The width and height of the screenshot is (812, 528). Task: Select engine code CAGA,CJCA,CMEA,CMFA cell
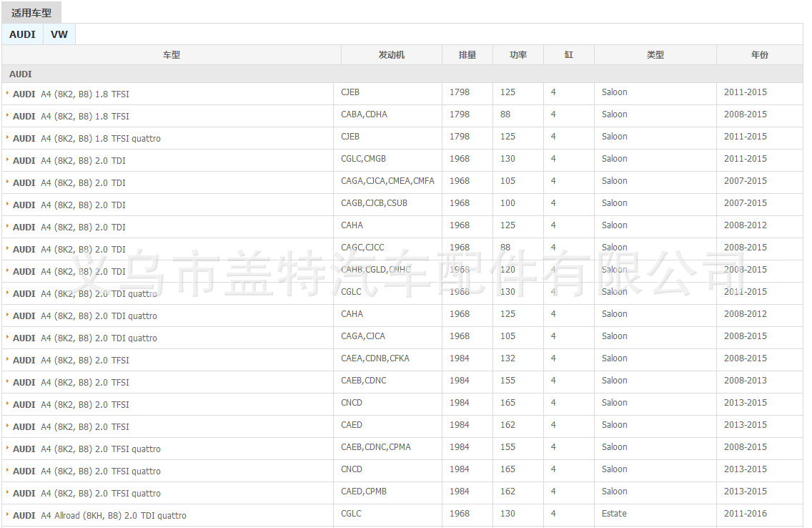387,181
